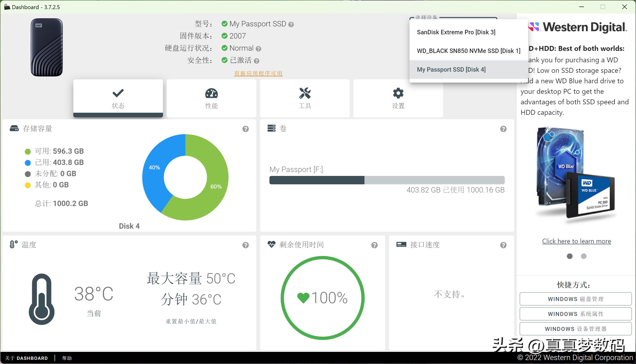Click the 卷 volumes panel icon
Viewport: 636px width, 364px height.
pos(272,128)
